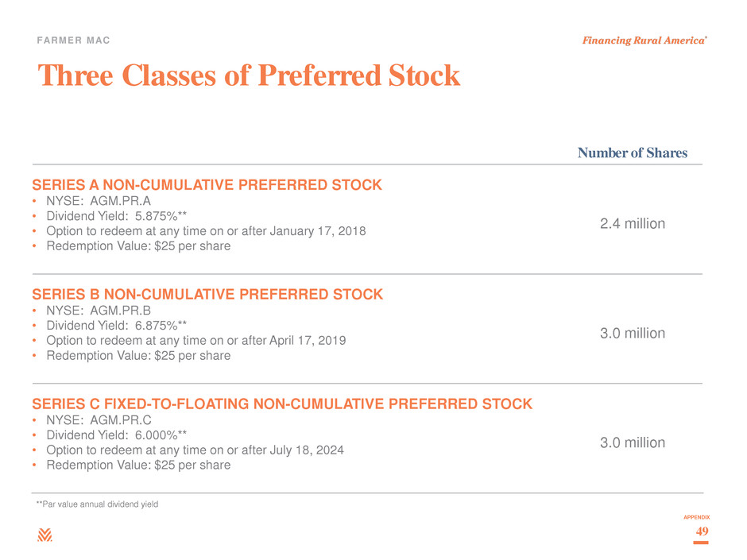Select the Three Classes of Preferred Stock title
Image resolution: width=747 pixels, height=560 pixels.
[x=250, y=75]
